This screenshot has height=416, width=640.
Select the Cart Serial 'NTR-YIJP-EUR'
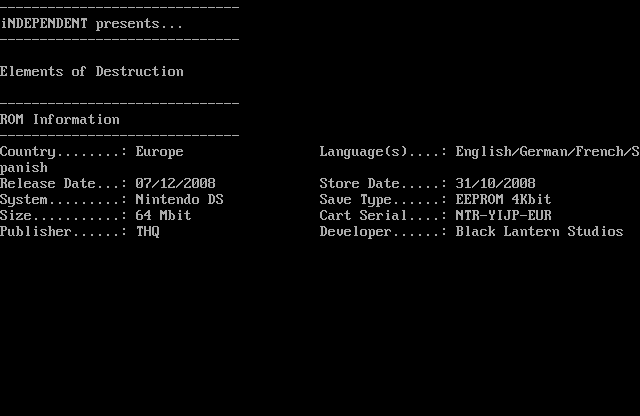[503, 215]
